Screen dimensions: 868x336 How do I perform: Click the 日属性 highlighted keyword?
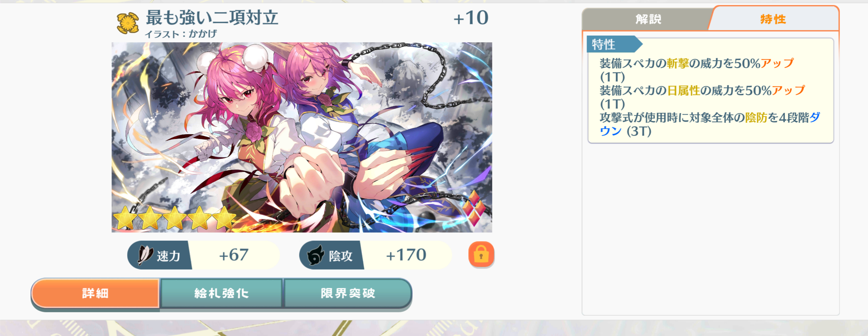(684, 91)
